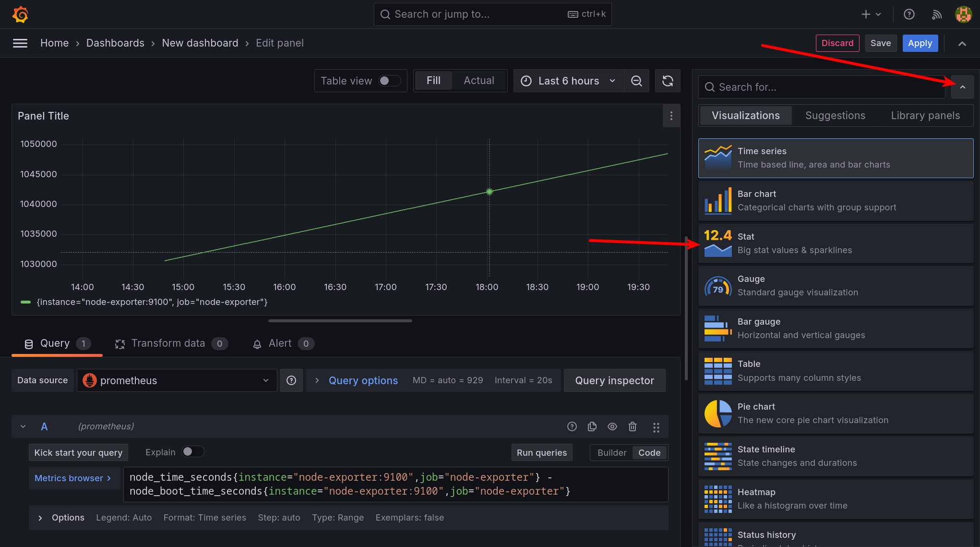Select the Heatmap visualization
The height and width of the screenshot is (547, 980).
point(836,499)
